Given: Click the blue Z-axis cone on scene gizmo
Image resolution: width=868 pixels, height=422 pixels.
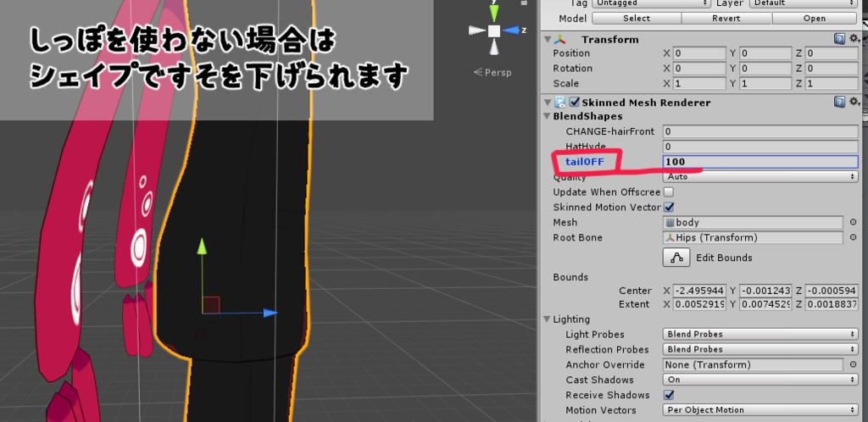Looking at the screenshot, I should click(x=511, y=30).
